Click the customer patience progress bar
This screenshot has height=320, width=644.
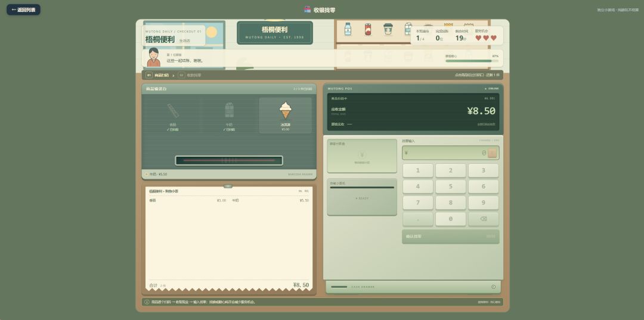click(x=472, y=61)
